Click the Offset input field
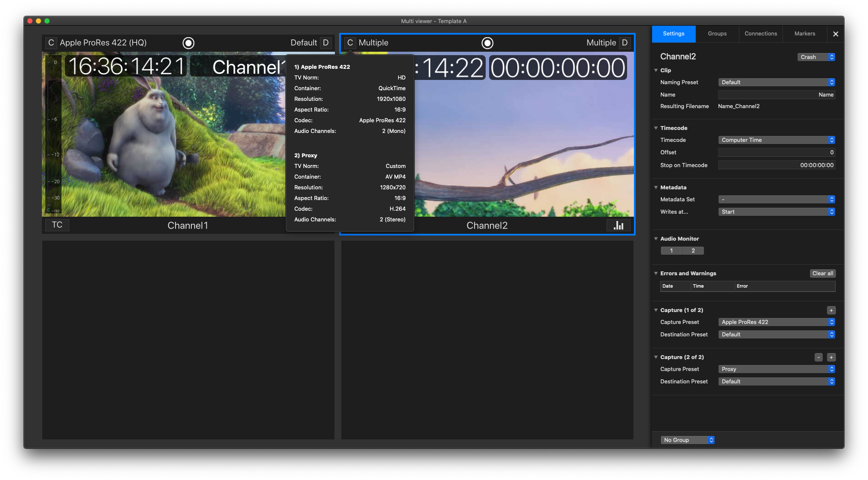 click(x=777, y=153)
